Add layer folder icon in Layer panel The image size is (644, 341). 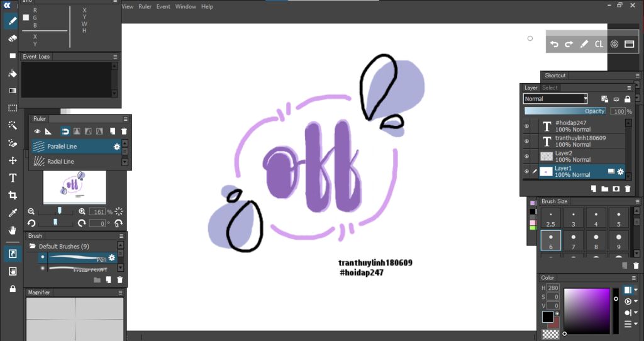point(604,189)
